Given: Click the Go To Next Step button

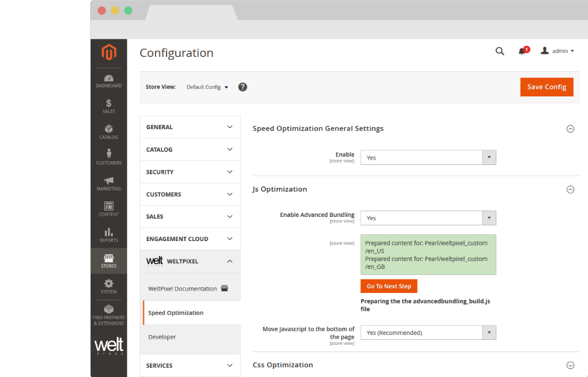Looking at the screenshot, I should 388,286.
